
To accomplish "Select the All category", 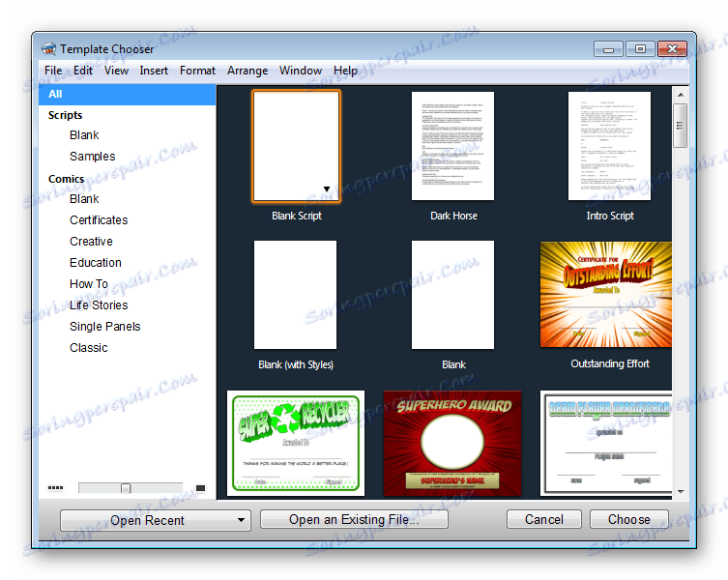I will (x=128, y=95).
